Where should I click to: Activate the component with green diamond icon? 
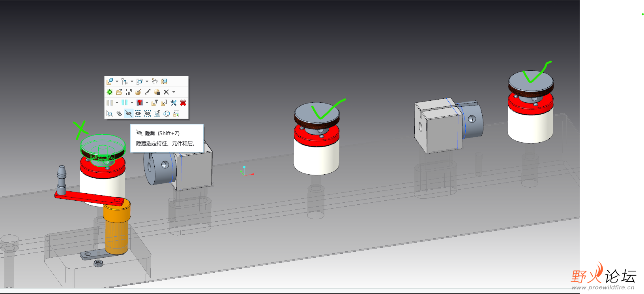pyautogui.click(x=110, y=92)
